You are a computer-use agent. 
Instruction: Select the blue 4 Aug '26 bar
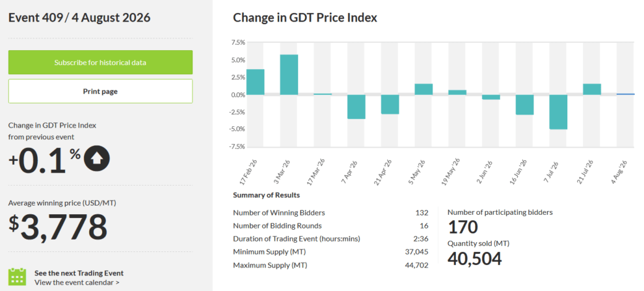[626, 94]
